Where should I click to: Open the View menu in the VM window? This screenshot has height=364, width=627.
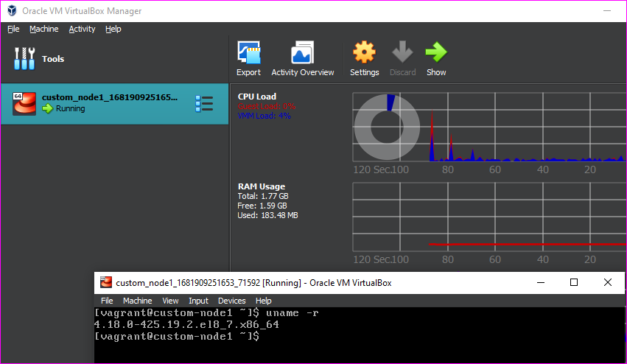pyautogui.click(x=170, y=301)
